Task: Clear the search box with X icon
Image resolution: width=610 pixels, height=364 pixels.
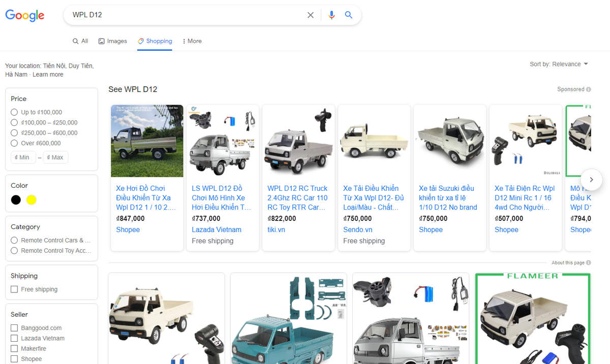Action: coord(311,15)
